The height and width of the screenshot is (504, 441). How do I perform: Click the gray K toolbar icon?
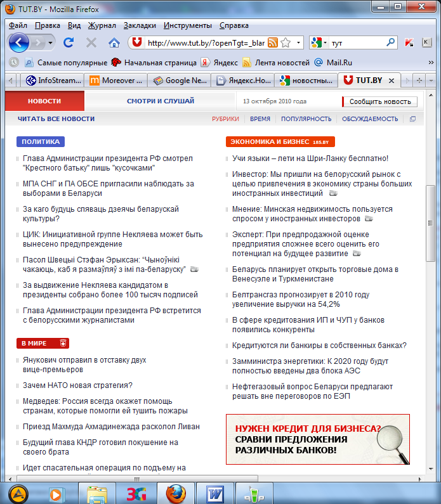tap(426, 42)
